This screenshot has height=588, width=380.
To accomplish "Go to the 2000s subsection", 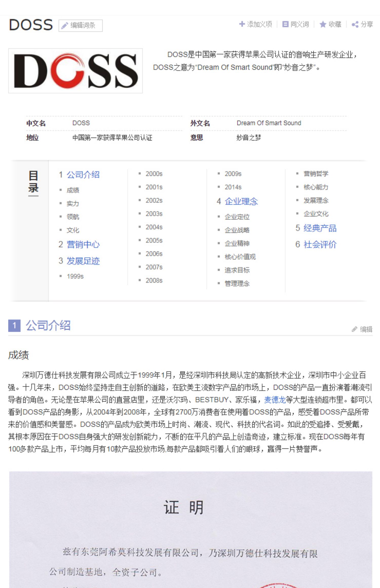I will coord(154,174).
